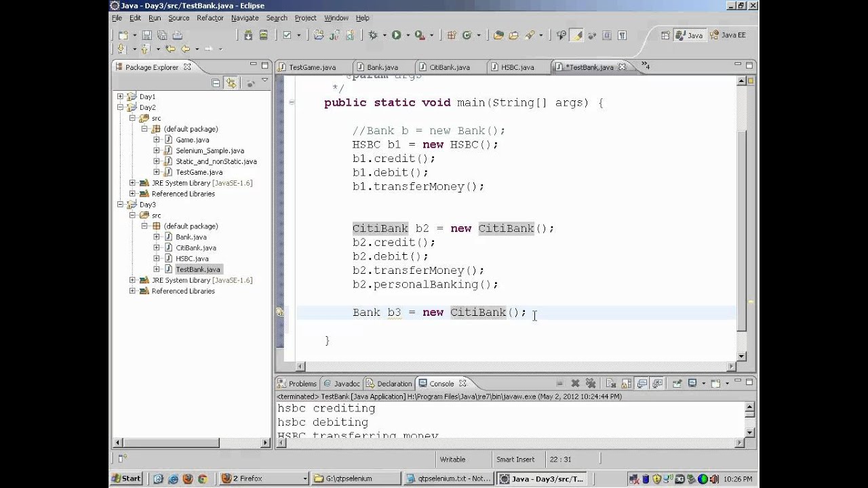This screenshot has height=488, width=868.
Task: Open the File menu
Action: pos(117,18)
